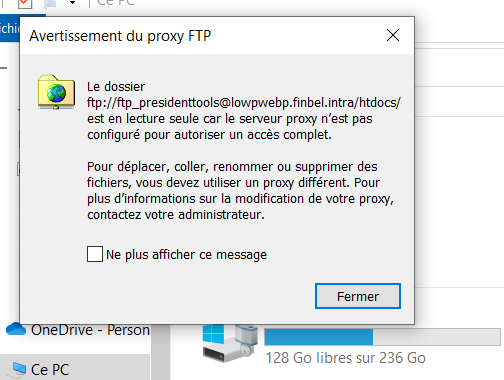Click the Windows local disk drive icon
This screenshot has height=380, width=504.
(x=230, y=343)
